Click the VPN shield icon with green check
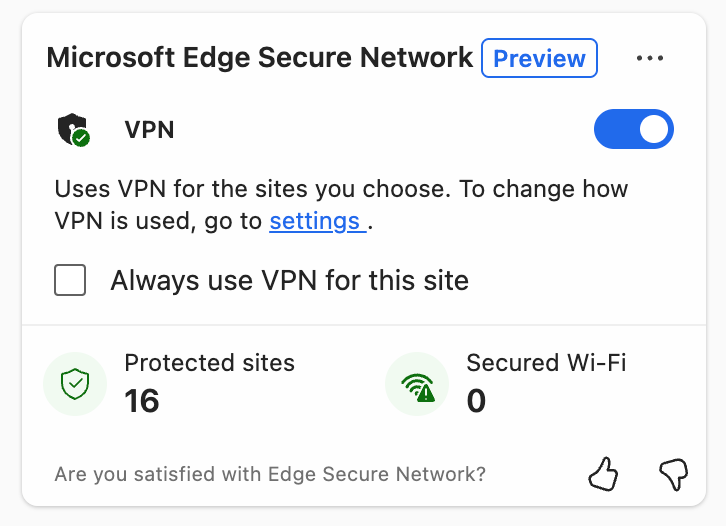This screenshot has width=726, height=526. point(73,130)
